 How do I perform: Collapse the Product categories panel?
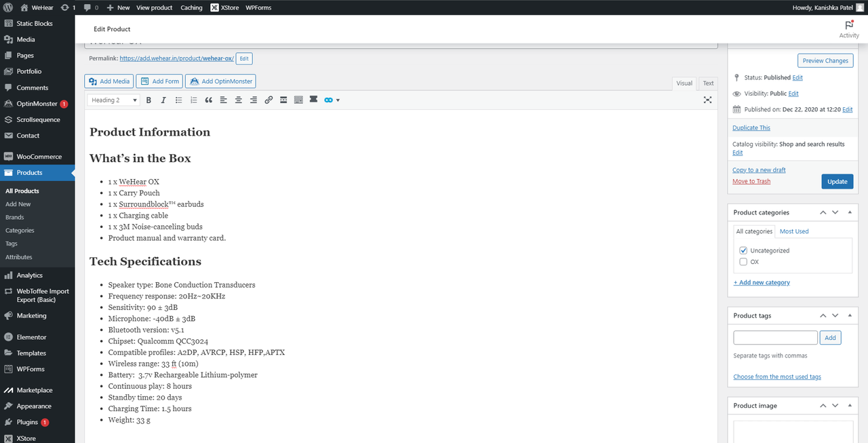pyautogui.click(x=850, y=212)
